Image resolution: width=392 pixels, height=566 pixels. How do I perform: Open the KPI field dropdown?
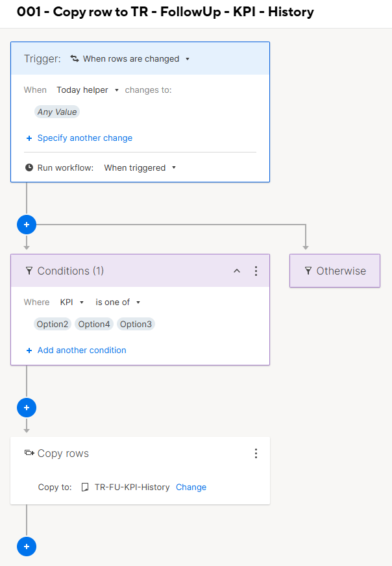(72, 302)
